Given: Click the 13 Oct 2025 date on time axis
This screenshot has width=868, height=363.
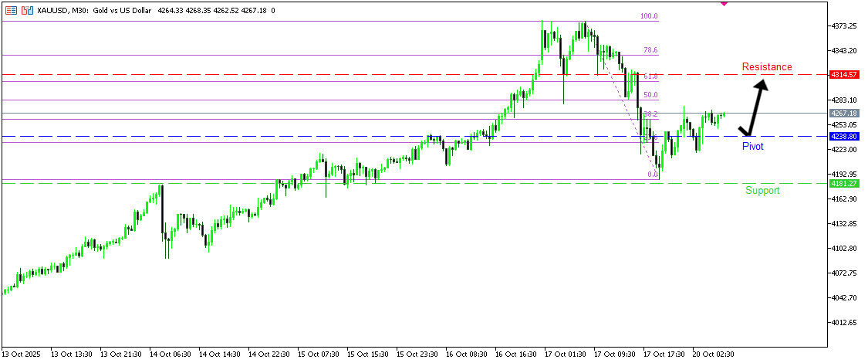Looking at the screenshot, I should coord(23,354).
